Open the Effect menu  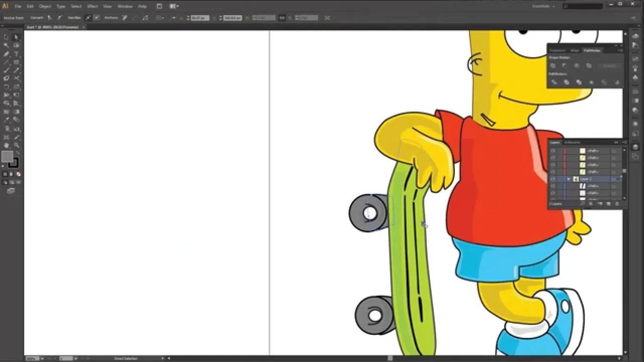[x=93, y=7]
